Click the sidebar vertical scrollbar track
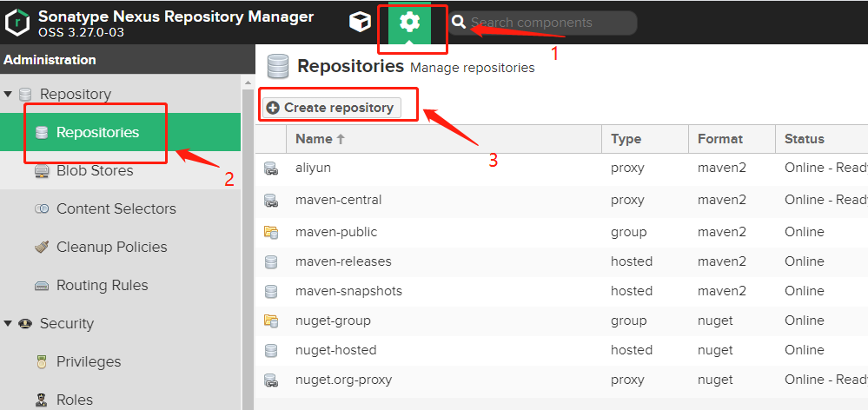This screenshot has width=868, height=410. (248, 249)
